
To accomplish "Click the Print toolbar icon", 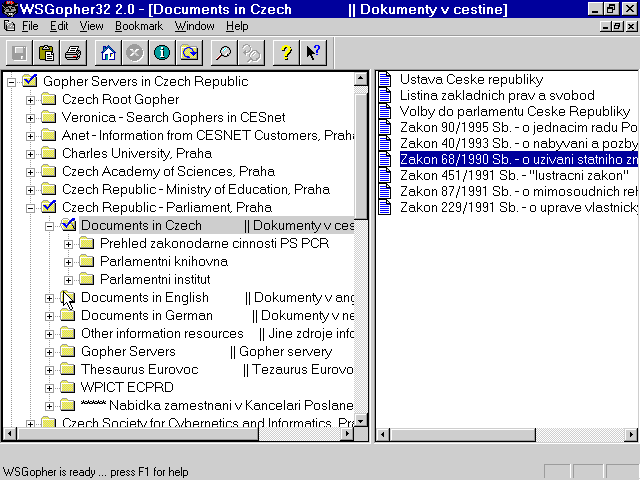I will tap(72, 52).
